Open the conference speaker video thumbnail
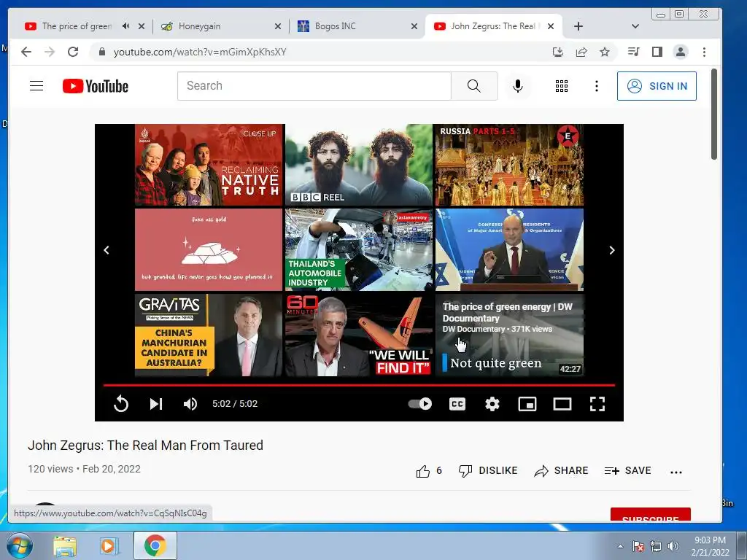This screenshot has width=747, height=560. point(509,249)
